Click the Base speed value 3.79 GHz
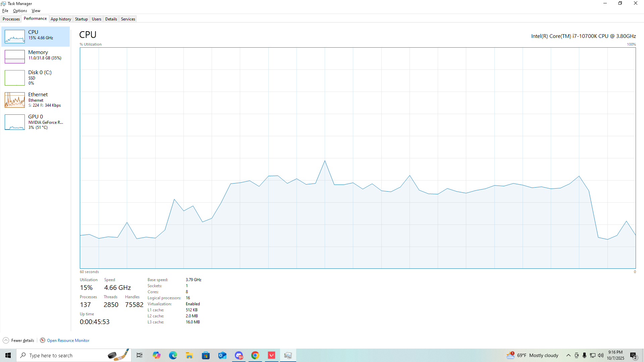Viewport: 644px width, 362px height. (x=194, y=280)
